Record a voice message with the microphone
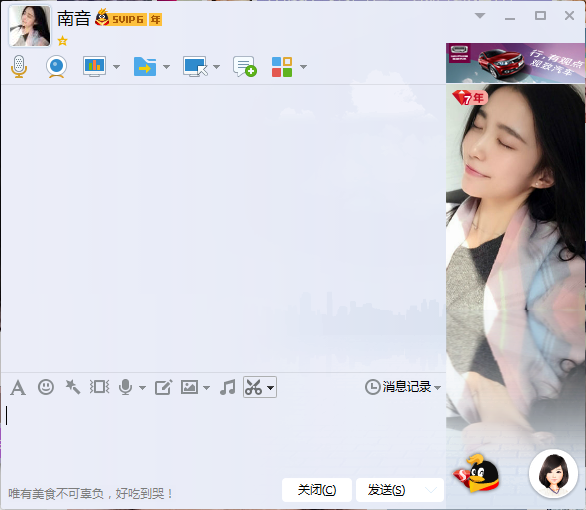Image resolution: width=586 pixels, height=510 pixels. pyautogui.click(x=125, y=387)
